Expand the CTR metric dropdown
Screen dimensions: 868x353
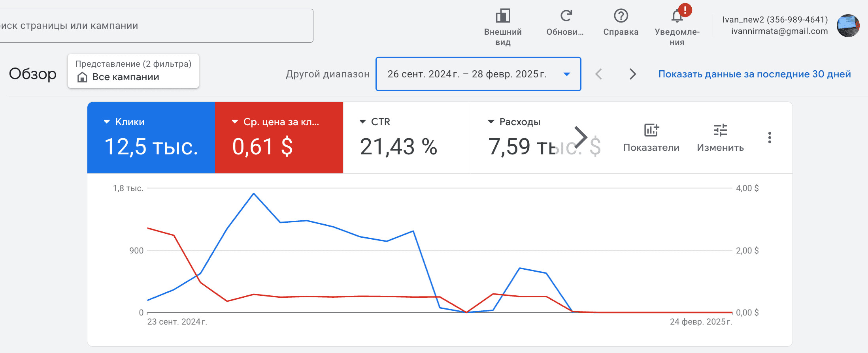(x=362, y=122)
